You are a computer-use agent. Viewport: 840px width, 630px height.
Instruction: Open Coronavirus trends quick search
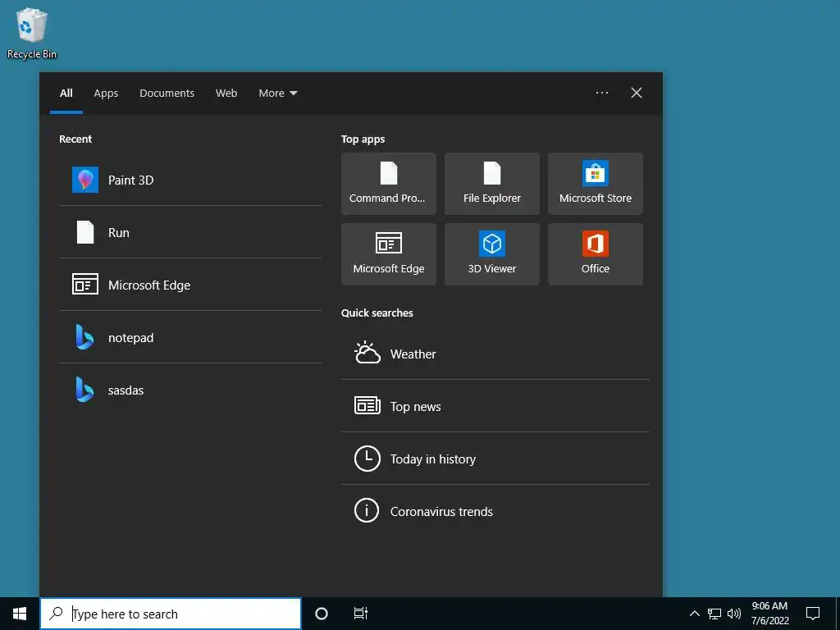(x=495, y=511)
